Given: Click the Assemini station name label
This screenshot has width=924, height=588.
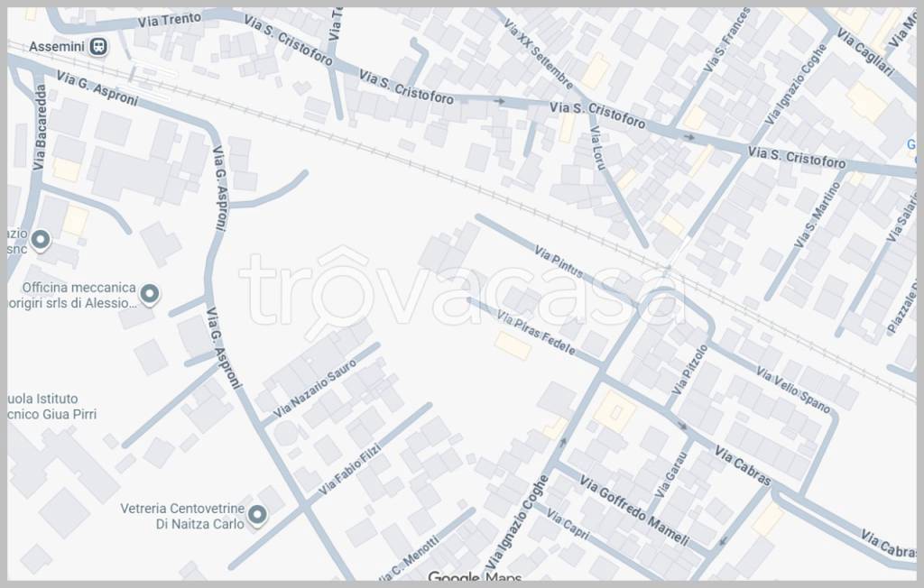Looking at the screenshot, I should coord(56,45).
